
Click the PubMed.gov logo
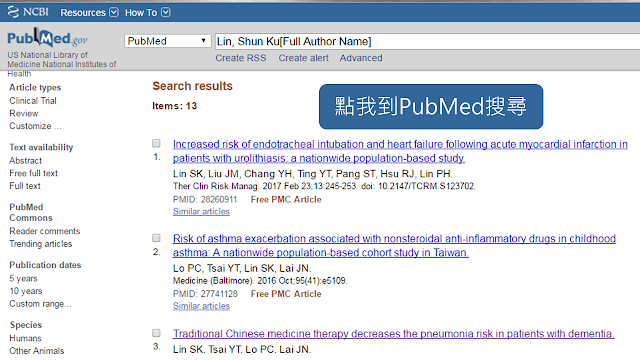coord(47,38)
